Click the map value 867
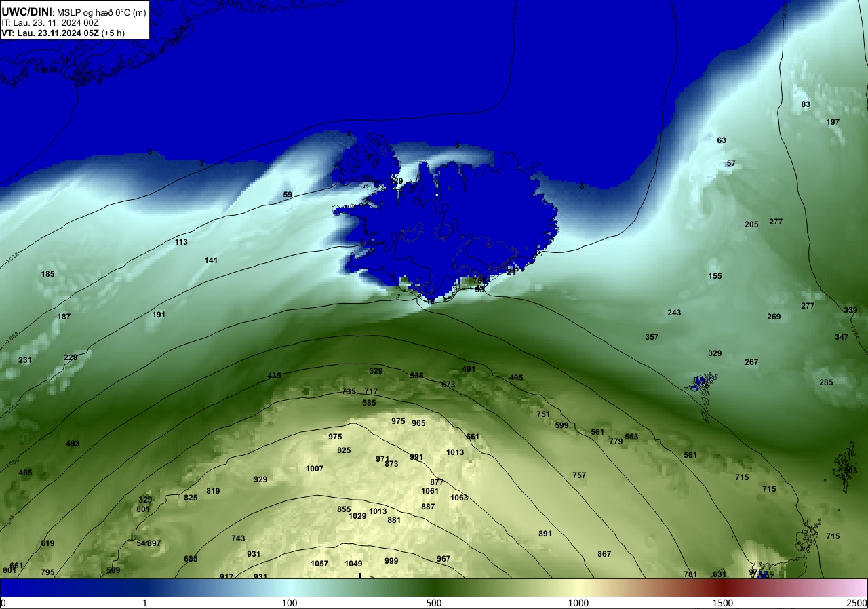Screen dimensions: 868x609 pos(604,554)
